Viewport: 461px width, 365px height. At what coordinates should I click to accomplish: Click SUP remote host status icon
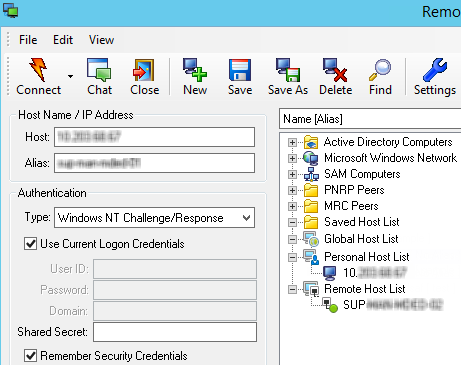point(330,305)
